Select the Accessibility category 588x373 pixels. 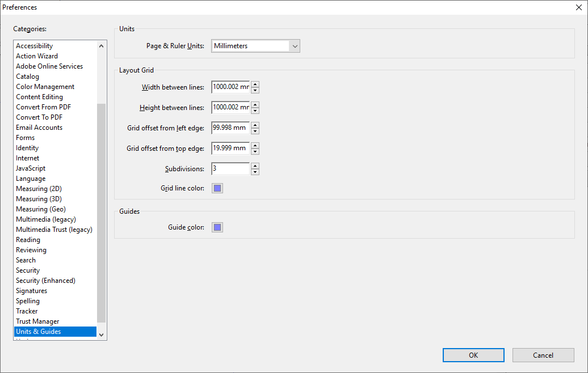35,46
